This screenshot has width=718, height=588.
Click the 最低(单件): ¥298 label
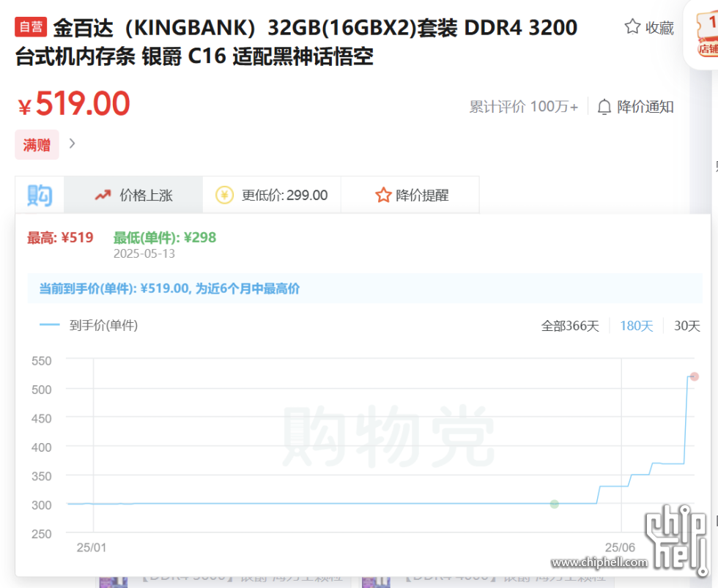(164, 238)
